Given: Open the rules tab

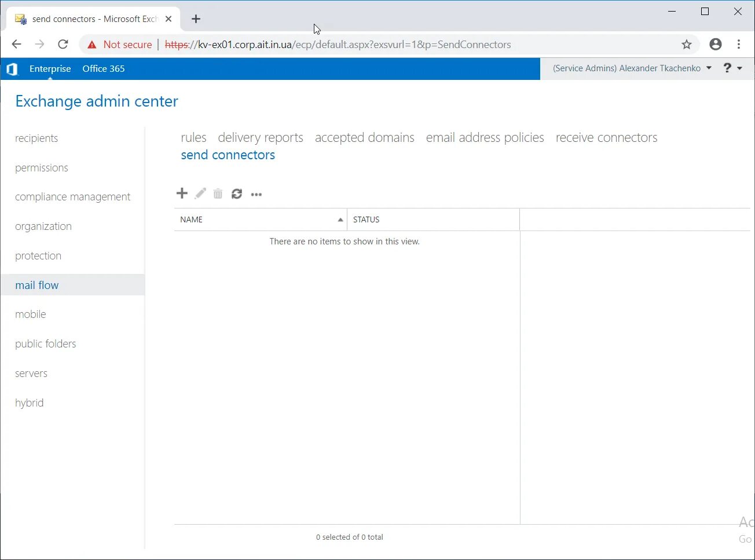Looking at the screenshot, I should coord(193,137).
